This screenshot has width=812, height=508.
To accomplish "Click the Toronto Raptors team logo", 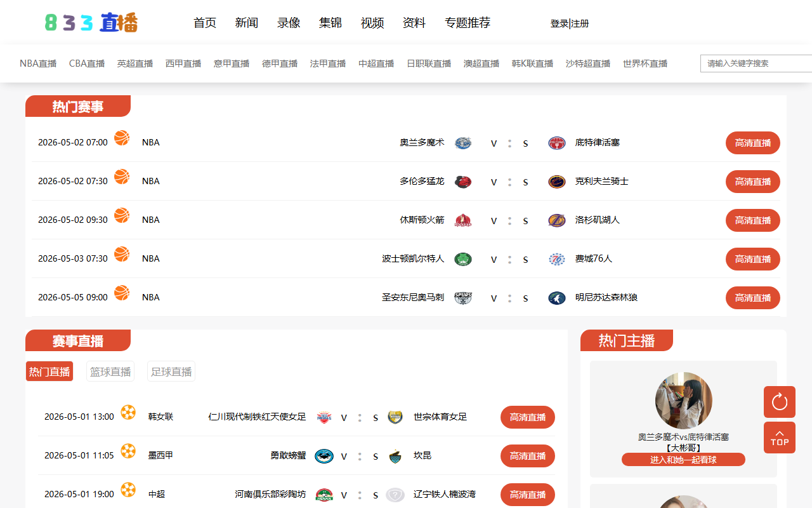I will 463,182.
